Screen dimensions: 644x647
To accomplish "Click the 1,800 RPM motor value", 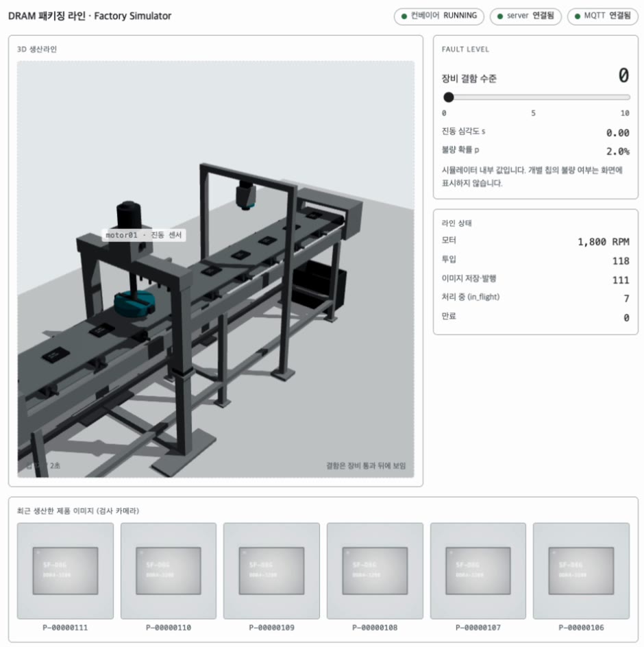I will (603, 242).
